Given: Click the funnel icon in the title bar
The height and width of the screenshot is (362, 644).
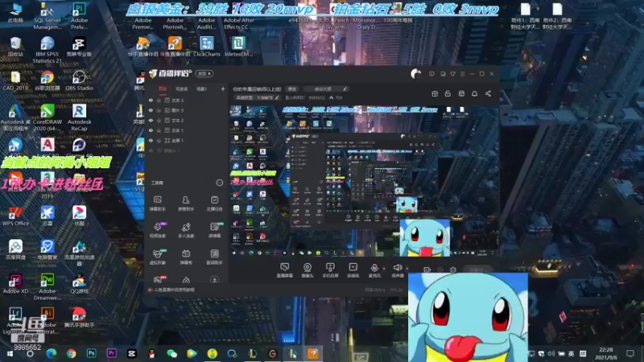Looking at the screenshot, I should point(452,74).
